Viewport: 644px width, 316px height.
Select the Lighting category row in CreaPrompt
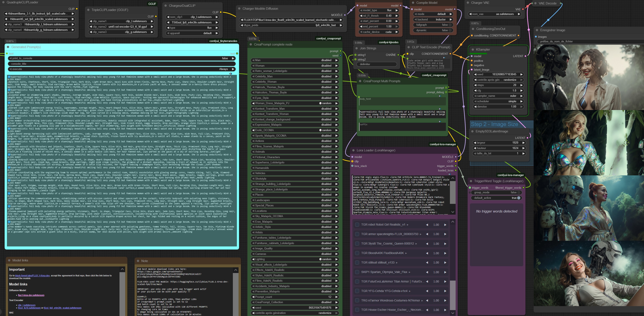tap(295, 259)
